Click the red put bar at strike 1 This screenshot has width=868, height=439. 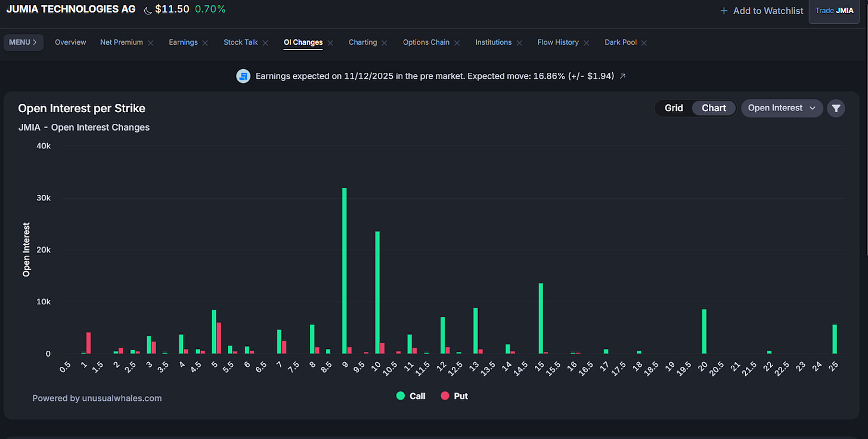coord(88,343)
